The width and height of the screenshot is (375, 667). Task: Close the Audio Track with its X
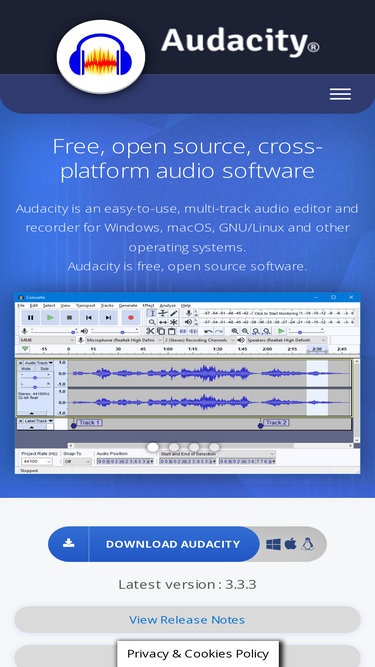pos(20,363)
